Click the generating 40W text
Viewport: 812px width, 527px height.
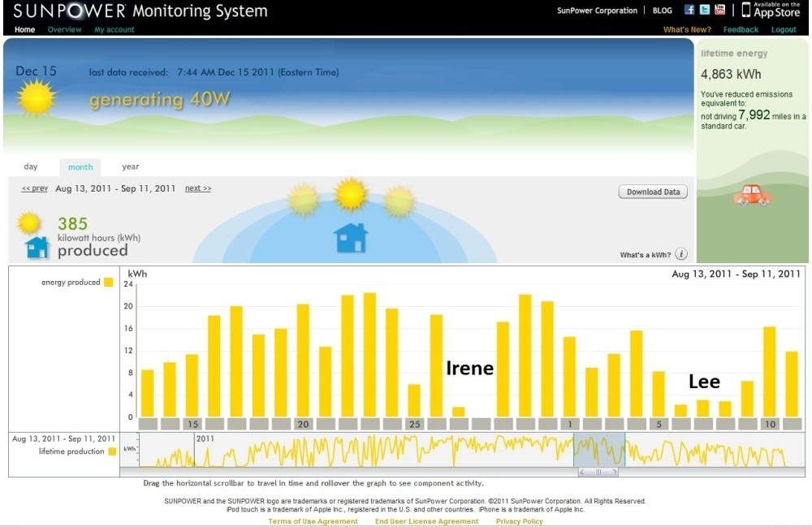159,99
